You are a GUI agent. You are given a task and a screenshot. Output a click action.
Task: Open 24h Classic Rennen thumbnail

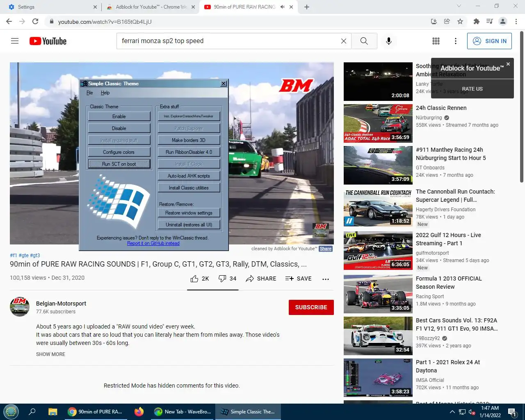point(378,123)
